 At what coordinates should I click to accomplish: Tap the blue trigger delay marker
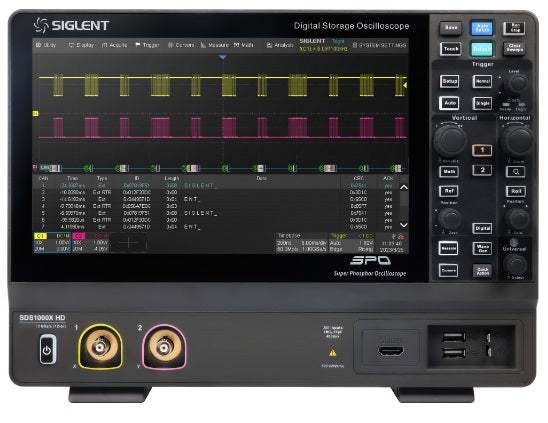pos(223,57)
